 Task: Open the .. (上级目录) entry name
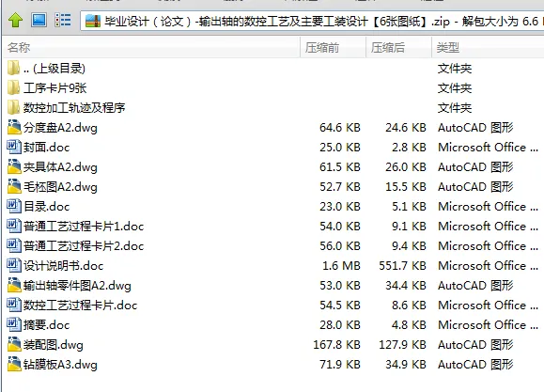coord(54,69)
